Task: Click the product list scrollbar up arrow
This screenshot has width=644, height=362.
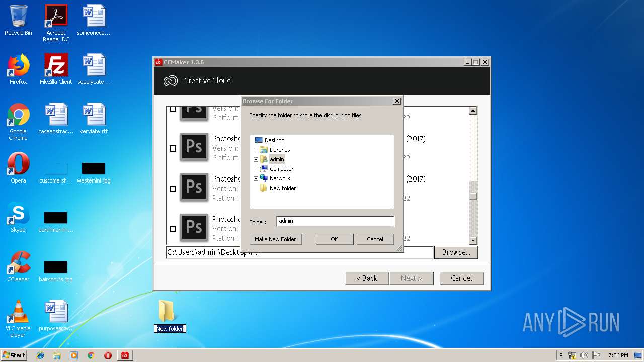Action: [473, 110]
